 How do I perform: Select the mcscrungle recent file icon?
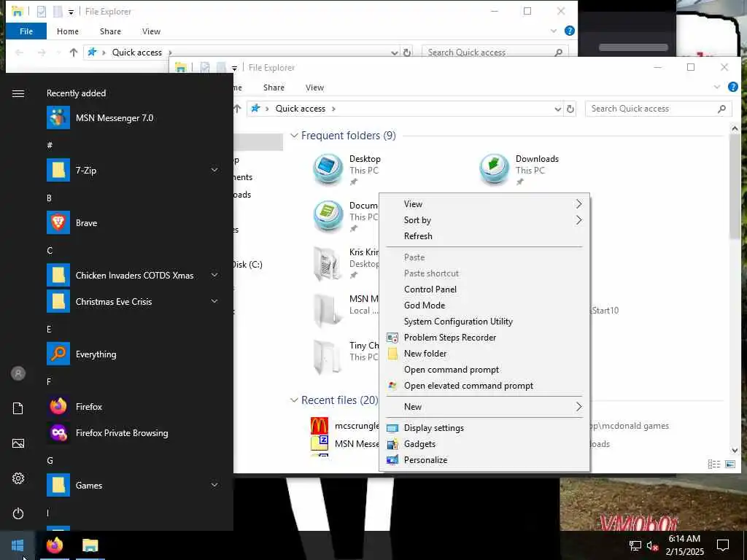click(x=320, y=425)
